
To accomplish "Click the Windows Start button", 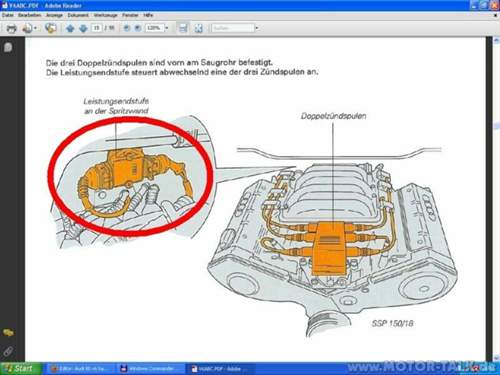I will 21,369.
